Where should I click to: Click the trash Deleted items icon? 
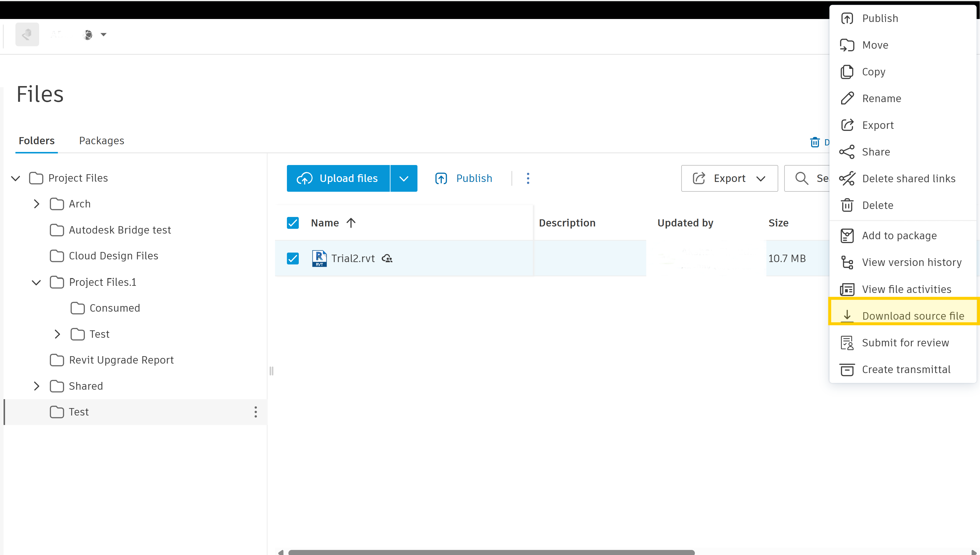pos(815,142)
